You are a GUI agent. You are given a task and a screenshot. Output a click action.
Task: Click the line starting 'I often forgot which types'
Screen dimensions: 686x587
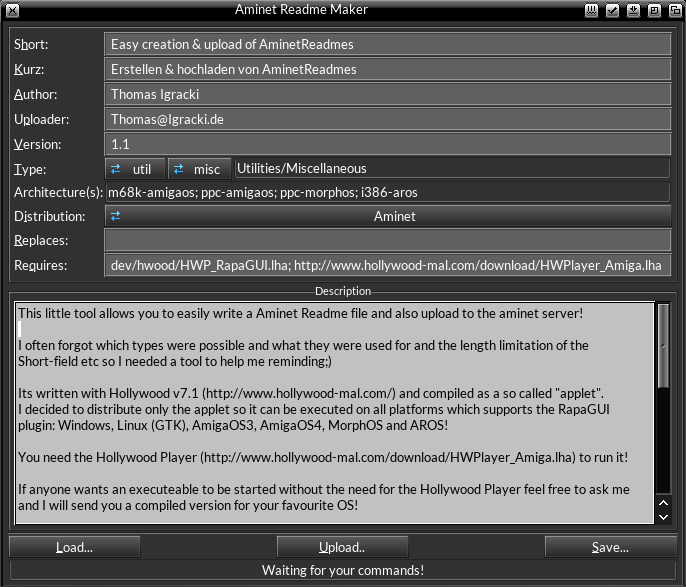(303, 345)
